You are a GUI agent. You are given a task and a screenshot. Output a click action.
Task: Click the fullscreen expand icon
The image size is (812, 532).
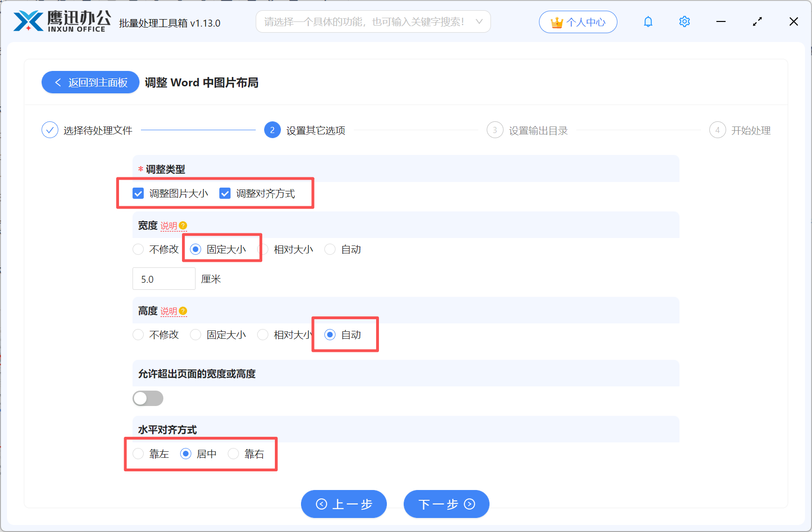coord(757,21)
